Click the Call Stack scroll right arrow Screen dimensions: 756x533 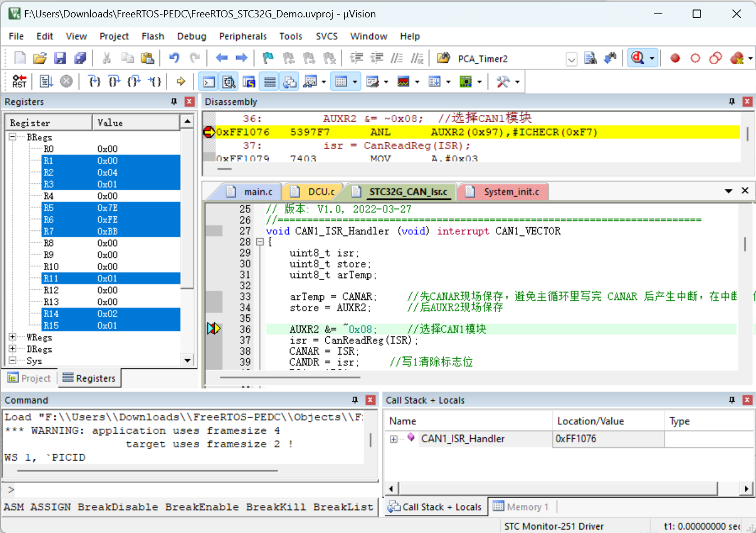(x=746, y=488)
